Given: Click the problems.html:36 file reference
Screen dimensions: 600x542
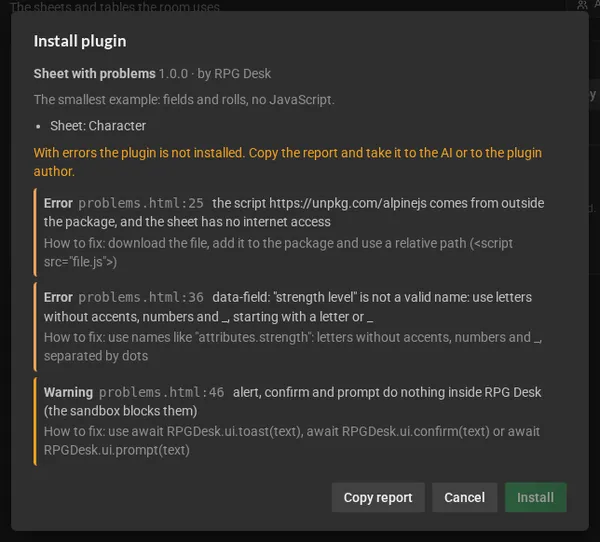Looking at the screenshot, I should pos(141,297).
